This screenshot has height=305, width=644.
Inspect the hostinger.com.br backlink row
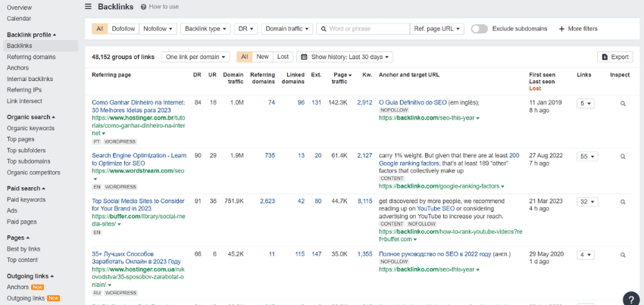point(623,104)
